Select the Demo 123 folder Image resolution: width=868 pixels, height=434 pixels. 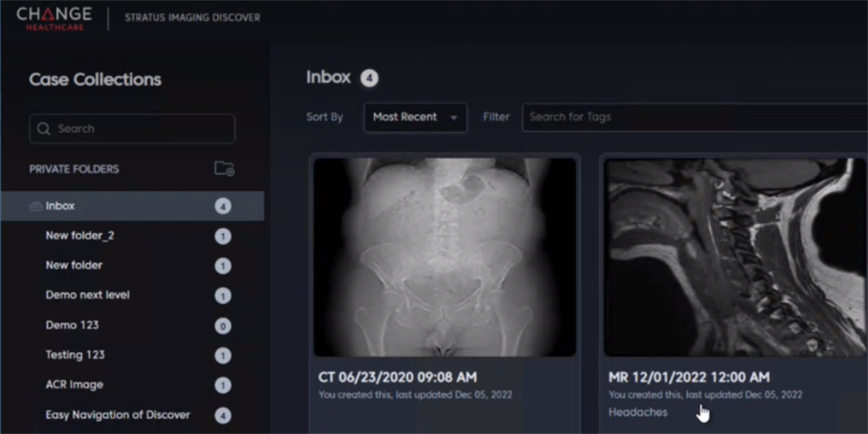click(72, 325)
